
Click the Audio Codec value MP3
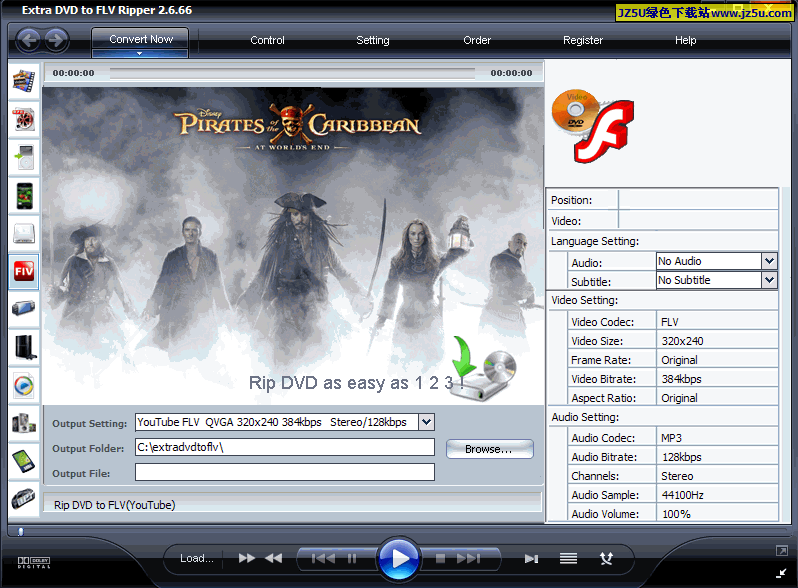tap(671, 438)
